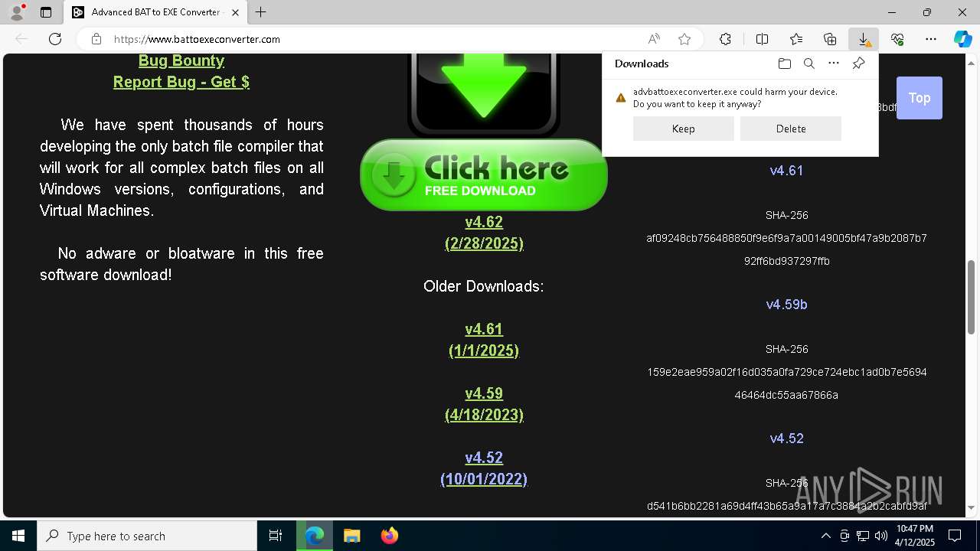Open the (4/18/2023) link

click(484, 415)
